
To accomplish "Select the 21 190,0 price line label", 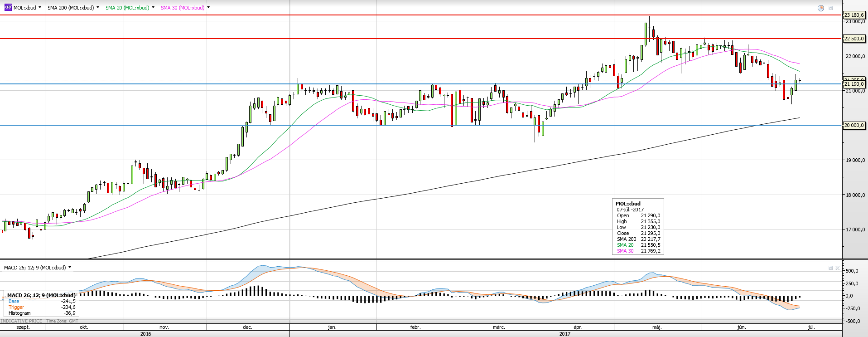I will point(854,84).
